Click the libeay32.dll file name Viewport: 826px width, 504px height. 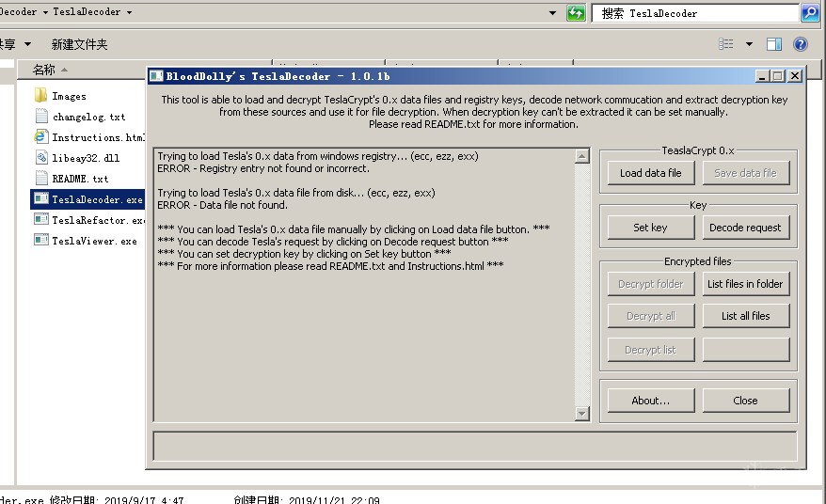pyautogui.click(x=86, y=158)
